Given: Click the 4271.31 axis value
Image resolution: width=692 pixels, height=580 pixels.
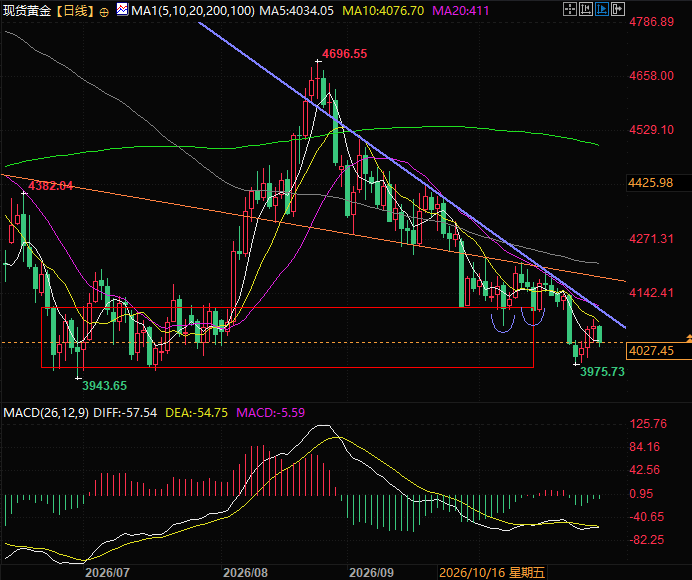Looking at the screenshot, I should pos(651,239).
